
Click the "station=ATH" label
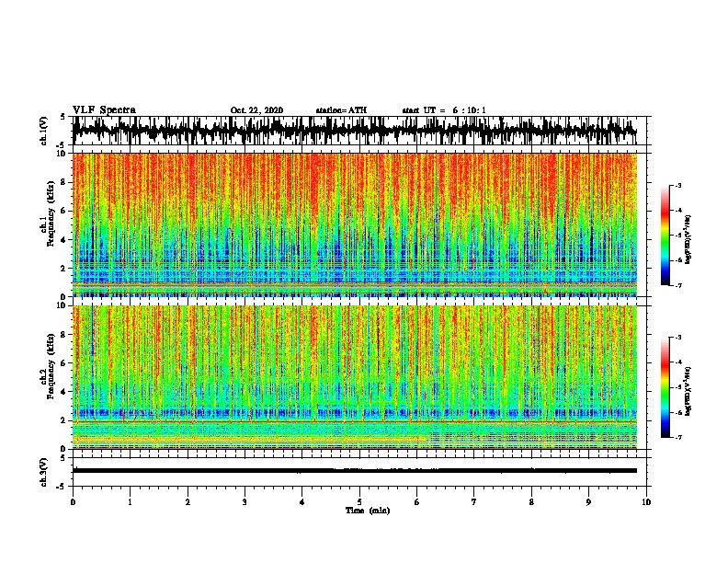[x=341, y=110]
